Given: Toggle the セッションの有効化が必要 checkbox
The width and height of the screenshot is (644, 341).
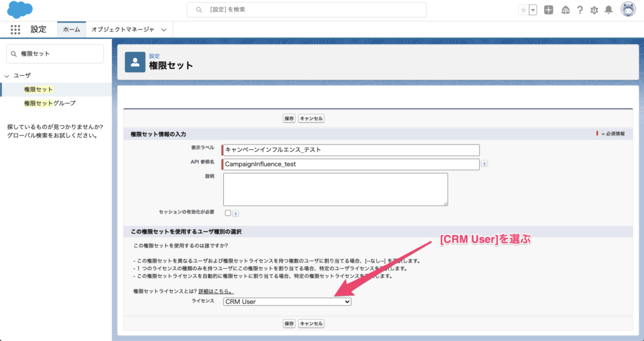Looking at the screenshot, I should click(x=228, y=213).
